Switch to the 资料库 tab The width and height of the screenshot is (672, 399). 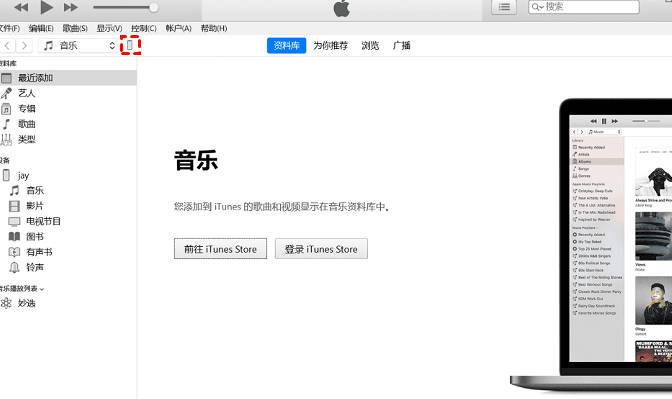click(x=286, y=45)
